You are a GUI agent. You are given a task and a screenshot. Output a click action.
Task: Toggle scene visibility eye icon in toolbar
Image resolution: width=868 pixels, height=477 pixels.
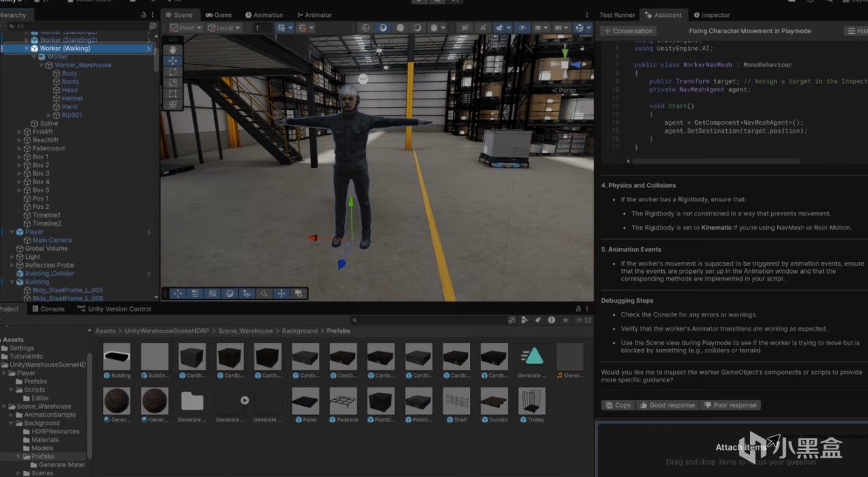pos(522,28)
